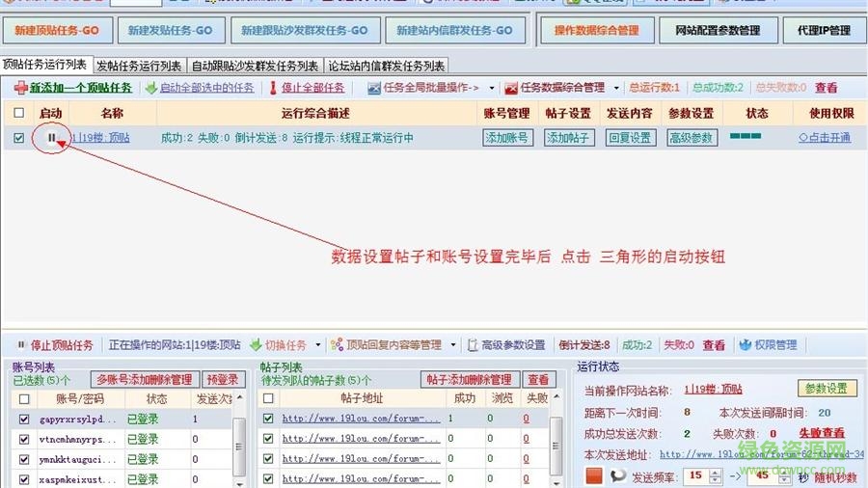Click the 权限管理 shield icon
The width and height of the screenshot is (868, 488).
[x=745, y=345]
